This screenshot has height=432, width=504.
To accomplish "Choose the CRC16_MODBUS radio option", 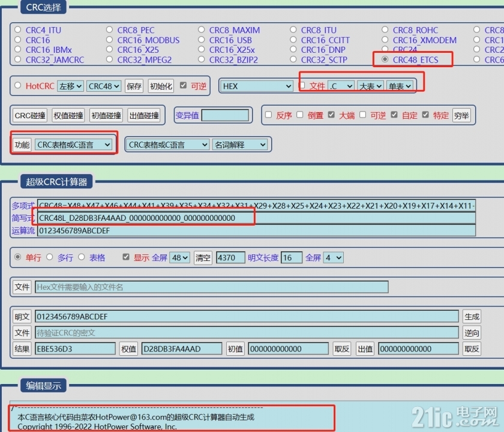I will tap(109, 40).
